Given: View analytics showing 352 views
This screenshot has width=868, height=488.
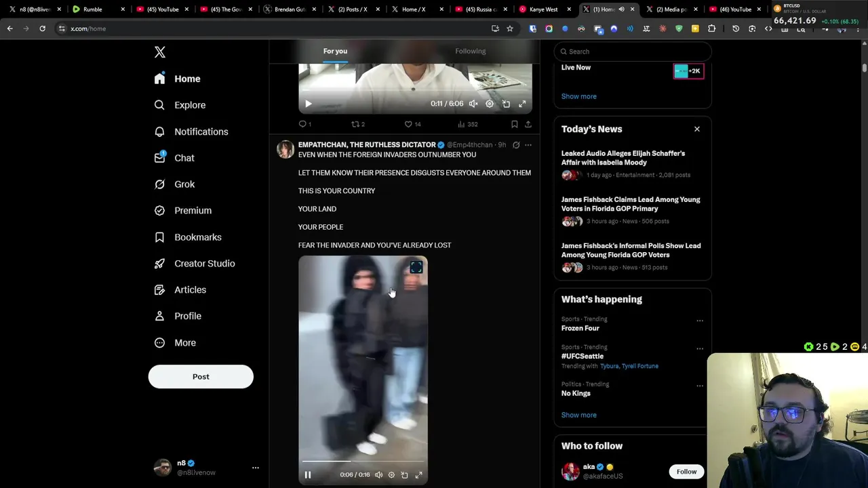Looking at the screenshot, I should [467, 124].
